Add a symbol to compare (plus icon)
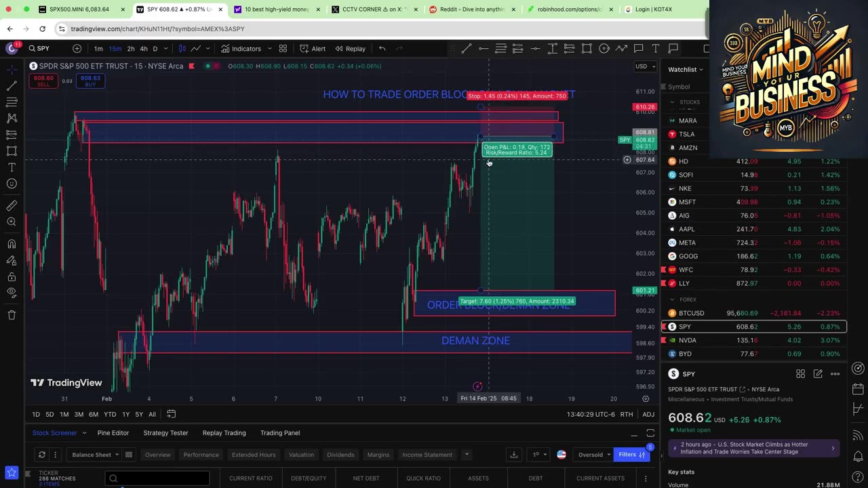Screen dimensions: 868x488 click(x=77, y=49)
